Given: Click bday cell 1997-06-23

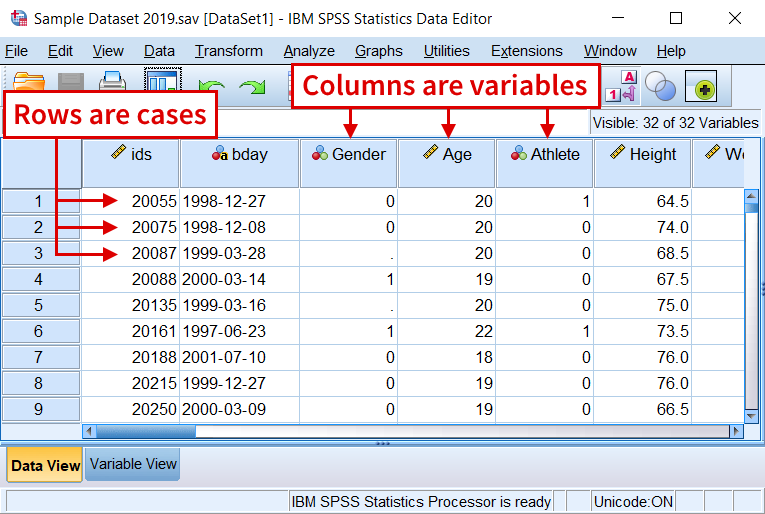Looking at the screenshot, I should (x=240, y=331).
